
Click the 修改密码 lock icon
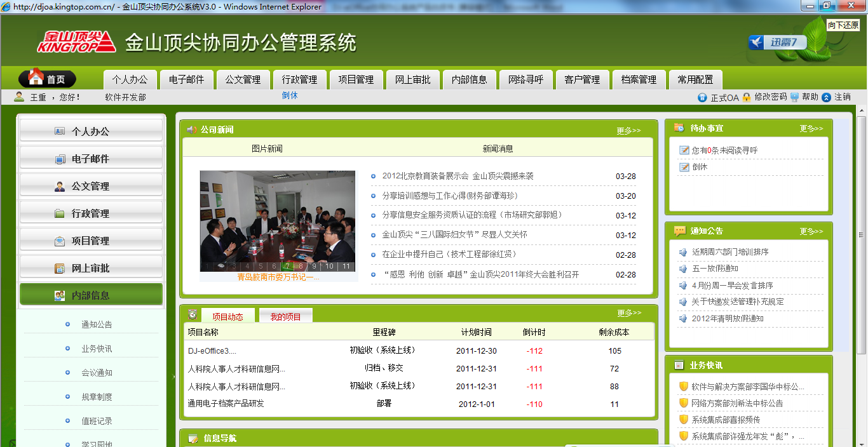coord(747,97)
